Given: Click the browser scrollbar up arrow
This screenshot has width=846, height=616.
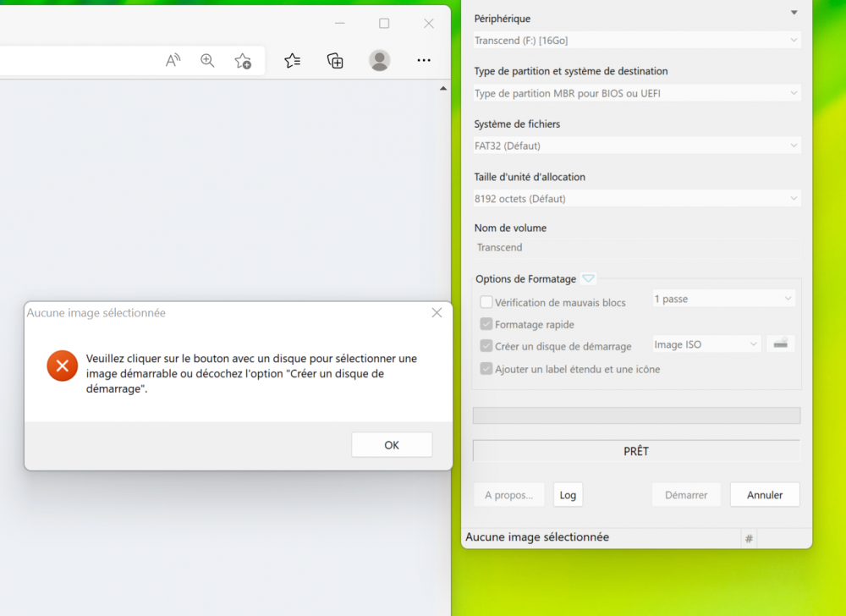Looking at the screenshot, I should click(443, 88).
